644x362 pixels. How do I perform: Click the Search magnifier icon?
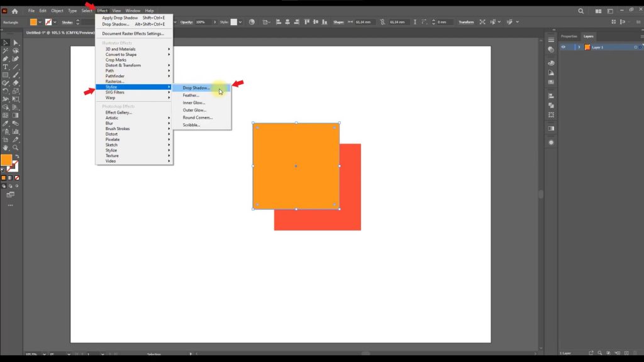click(x=580, y=11)
